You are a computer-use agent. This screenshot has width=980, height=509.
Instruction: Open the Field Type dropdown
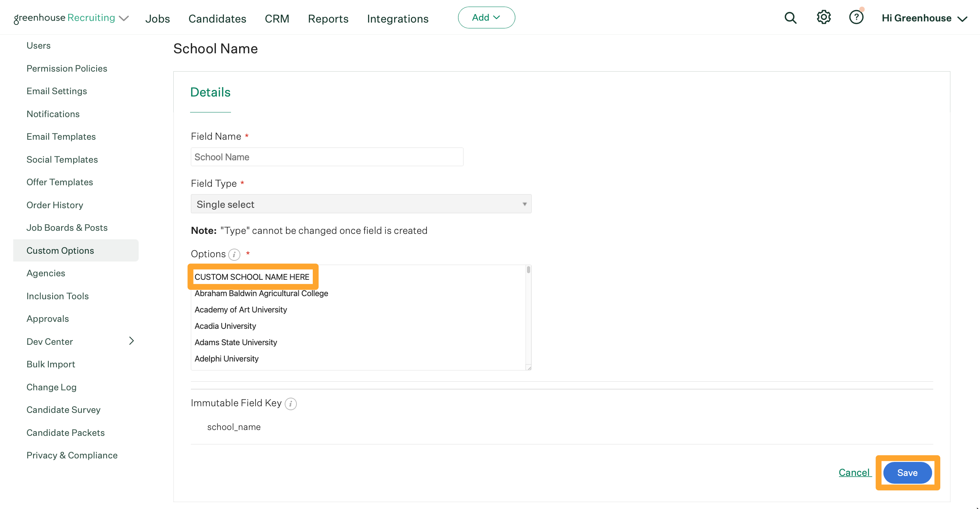point(361,204)
